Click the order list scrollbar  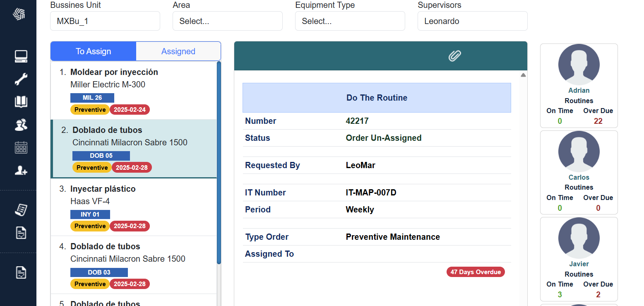[219, 162]
